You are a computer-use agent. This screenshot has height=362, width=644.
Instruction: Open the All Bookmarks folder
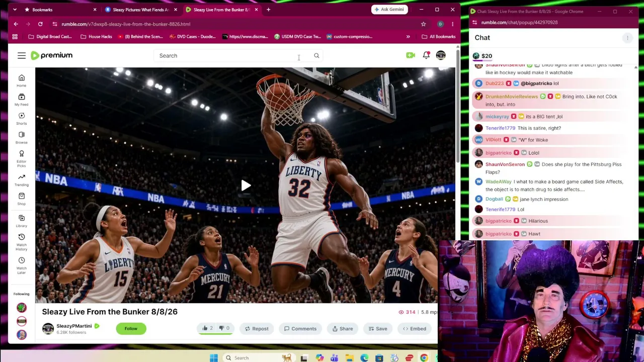[439, 37]
